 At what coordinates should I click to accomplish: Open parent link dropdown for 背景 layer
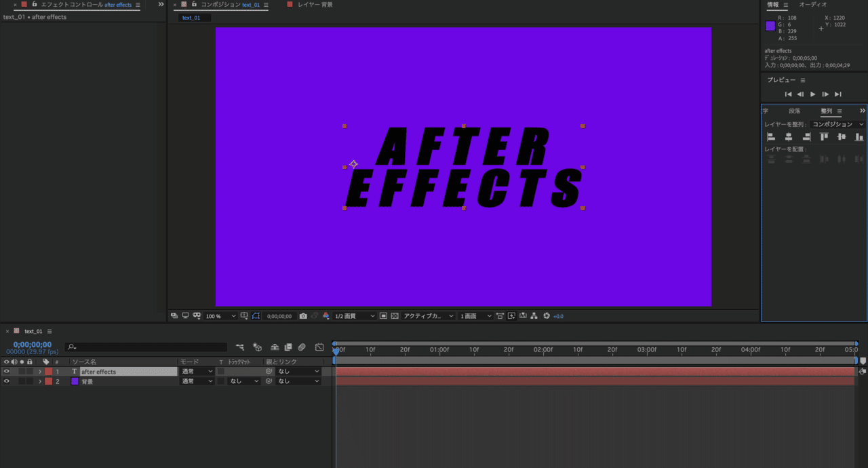[x=298, y=381]
